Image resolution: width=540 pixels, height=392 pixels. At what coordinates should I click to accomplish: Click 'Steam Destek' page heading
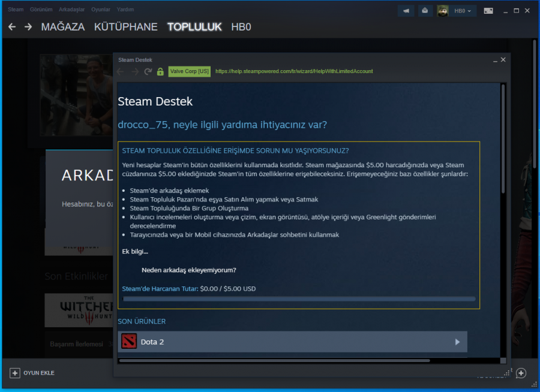[x=155, y=101]
